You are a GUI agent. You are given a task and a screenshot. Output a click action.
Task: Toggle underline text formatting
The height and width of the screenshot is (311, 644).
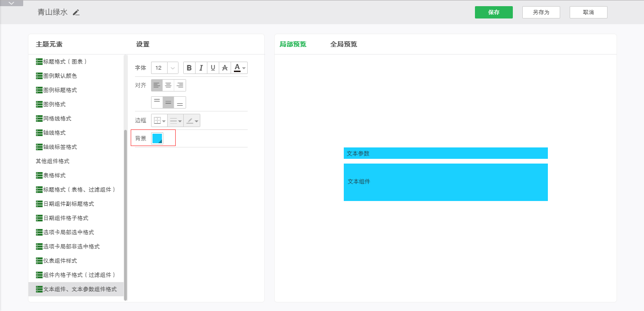[x=213, y=68]
